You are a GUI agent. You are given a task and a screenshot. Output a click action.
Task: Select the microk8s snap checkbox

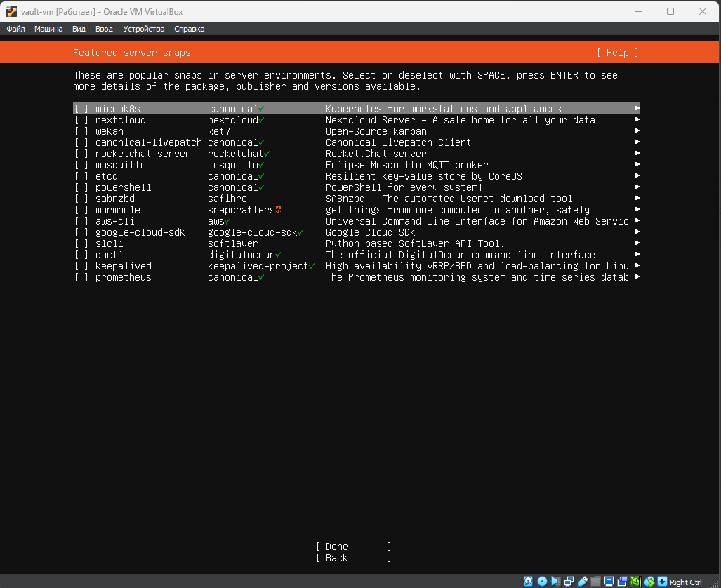[81, 109]
